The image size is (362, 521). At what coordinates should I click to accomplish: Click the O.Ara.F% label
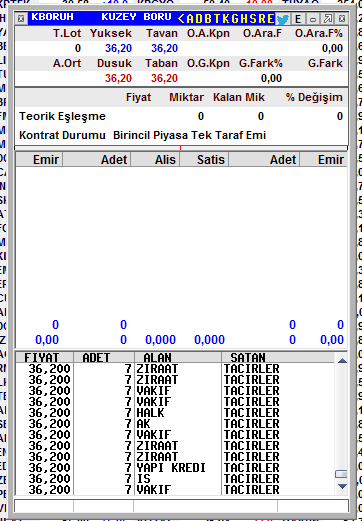(319, 33)
